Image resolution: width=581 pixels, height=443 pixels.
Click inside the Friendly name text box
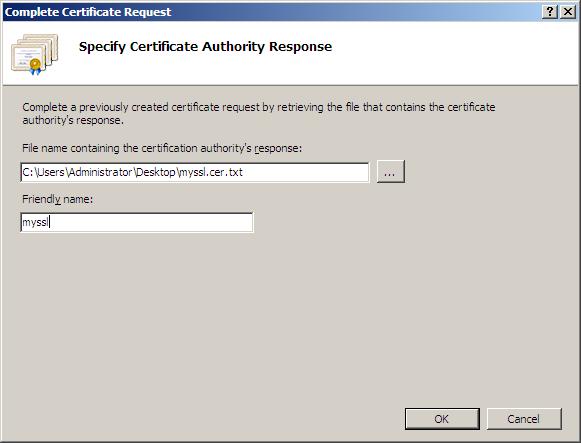(137, 222)
